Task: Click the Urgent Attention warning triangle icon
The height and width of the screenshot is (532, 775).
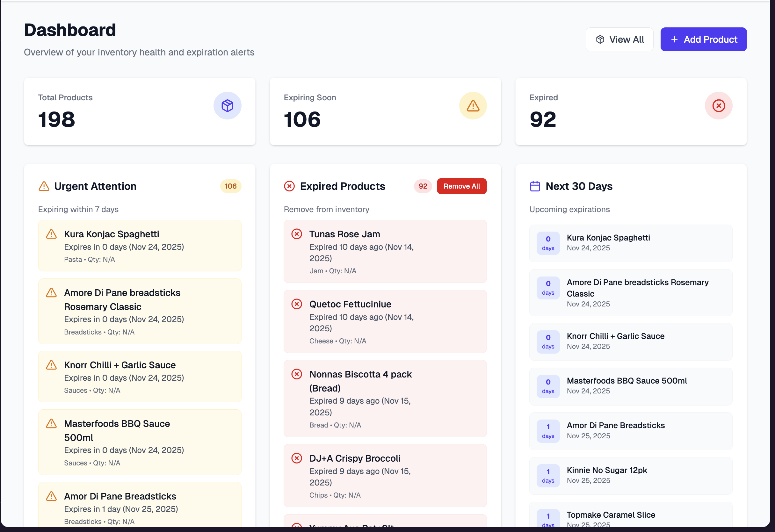Action: click(44, 186)
